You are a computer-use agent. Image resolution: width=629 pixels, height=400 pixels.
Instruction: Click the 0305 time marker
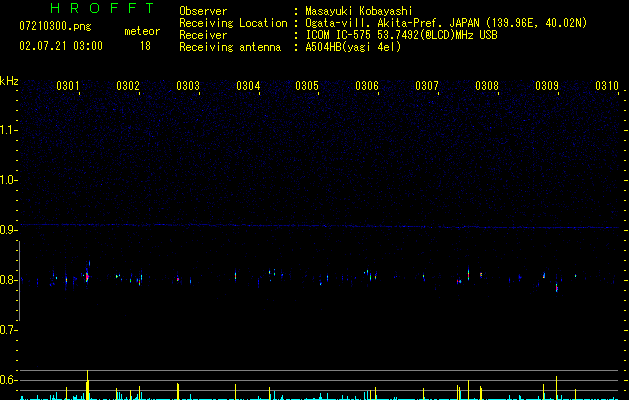(307, 86)
